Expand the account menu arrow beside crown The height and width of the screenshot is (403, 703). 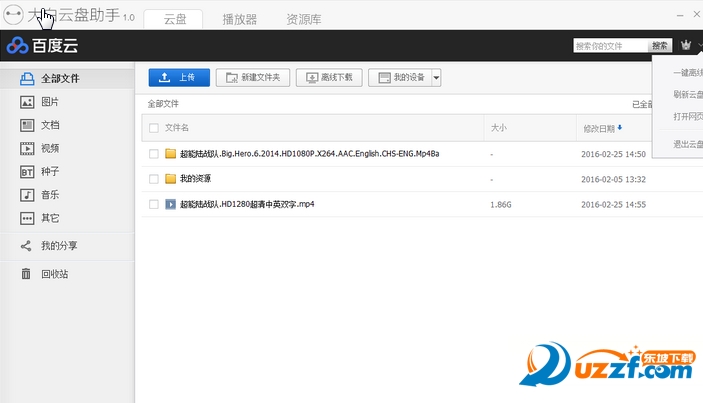[x=700, y=45]
